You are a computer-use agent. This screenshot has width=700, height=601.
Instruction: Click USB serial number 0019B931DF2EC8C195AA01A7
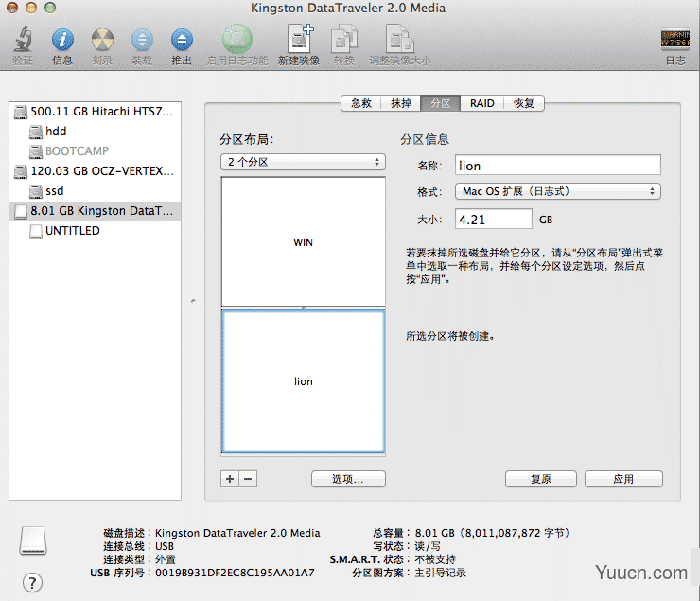[235, 573]
